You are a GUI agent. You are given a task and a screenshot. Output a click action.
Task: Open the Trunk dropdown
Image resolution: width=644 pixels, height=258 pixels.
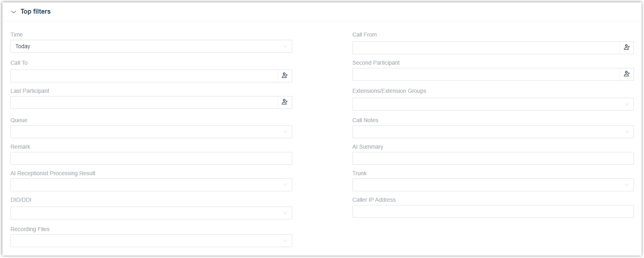[493, 185]
